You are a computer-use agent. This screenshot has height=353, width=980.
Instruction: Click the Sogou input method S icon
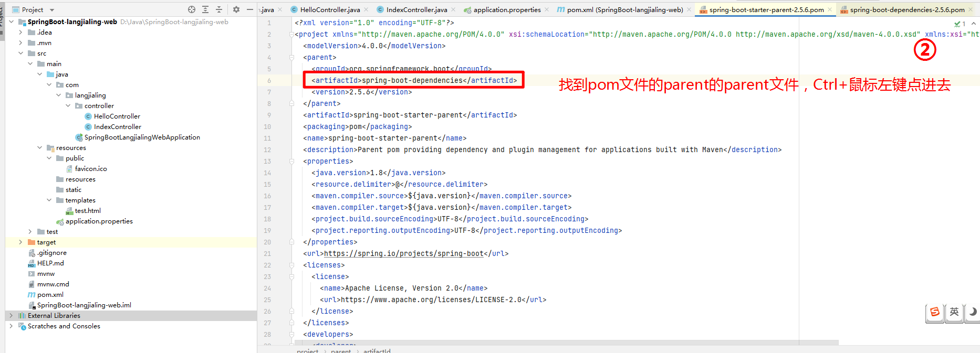(935, 312)
